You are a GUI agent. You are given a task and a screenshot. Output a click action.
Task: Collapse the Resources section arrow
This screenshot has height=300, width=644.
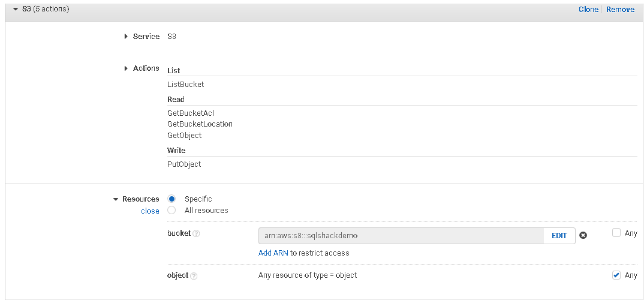pyautogui.click(x=116, y=199)
